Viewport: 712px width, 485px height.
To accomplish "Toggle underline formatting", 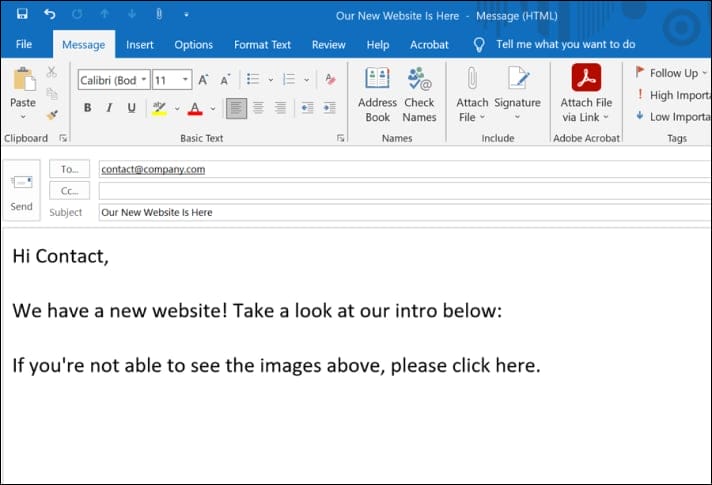I will coord(130,108).
